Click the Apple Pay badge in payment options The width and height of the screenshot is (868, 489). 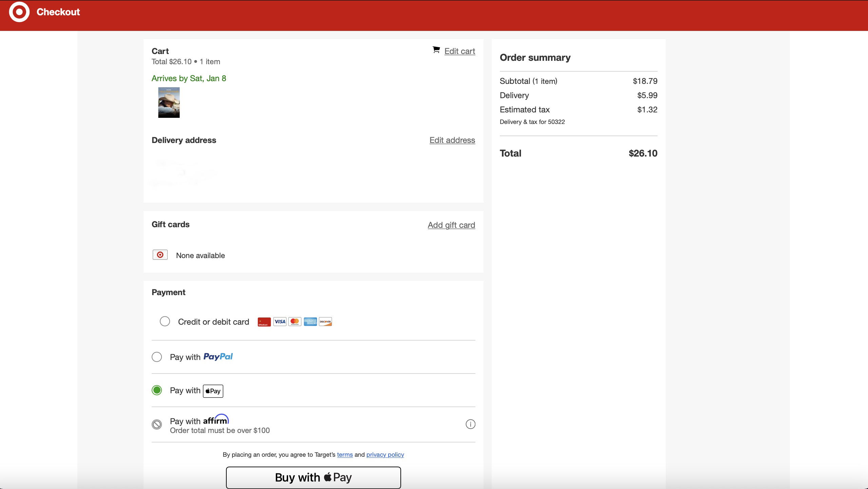(x=213, y=391)
